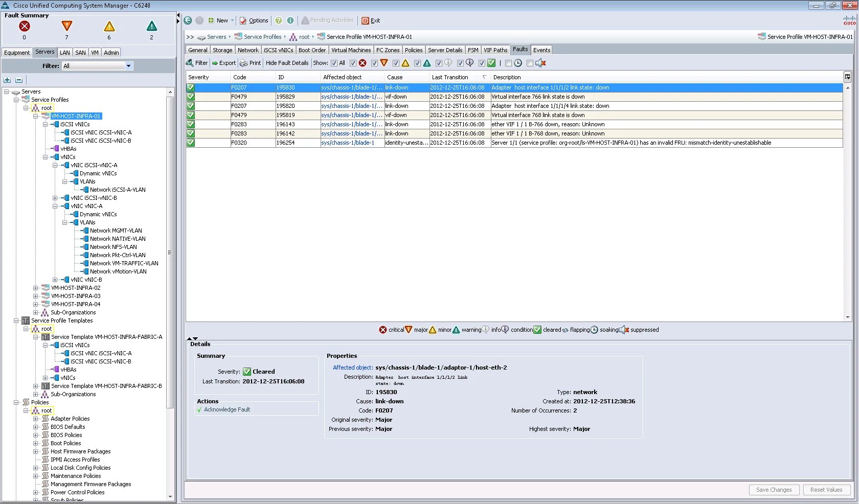Click the Export green arrow icon
The width and height of the screenshot is (859, 504).
(x=215, y=63)
